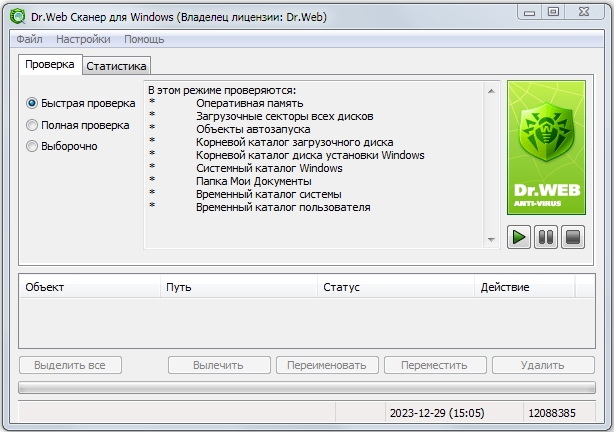The height and width of the screenshot is (432, 614).
Task: Click the Временный каталог системы line
Action: coord(269,194)
